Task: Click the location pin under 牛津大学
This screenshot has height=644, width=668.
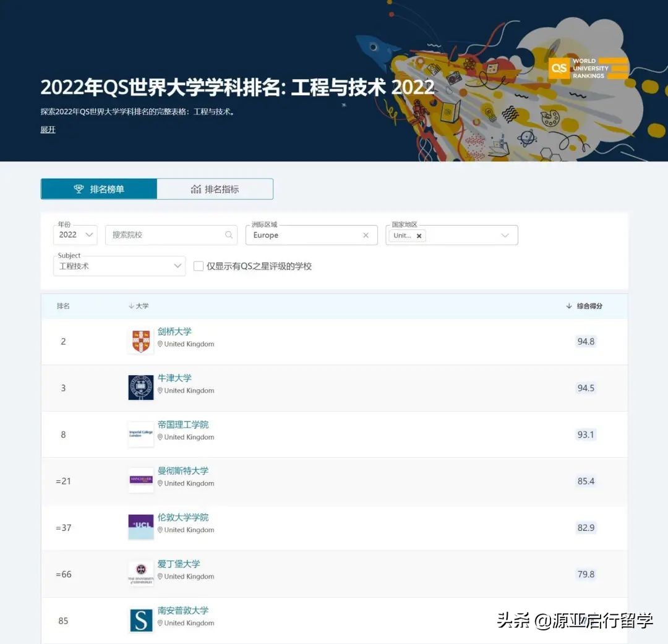Action: point(161,390)
